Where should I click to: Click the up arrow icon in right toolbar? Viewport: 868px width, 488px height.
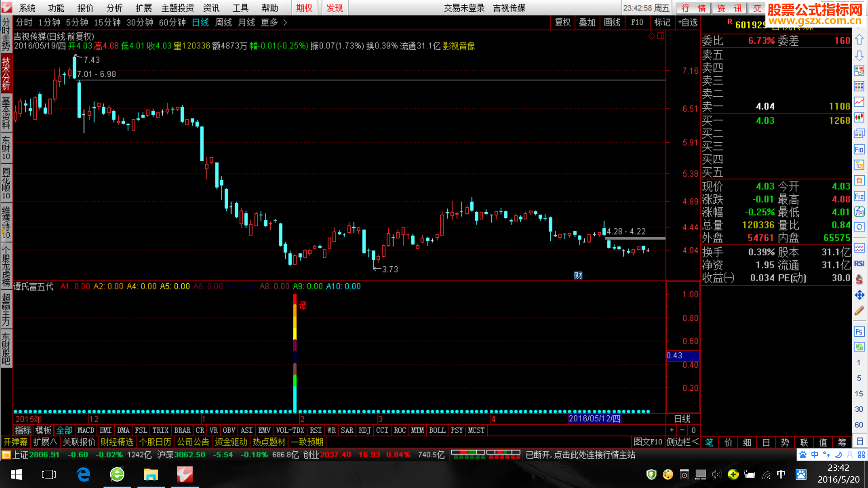coord(859,40)
